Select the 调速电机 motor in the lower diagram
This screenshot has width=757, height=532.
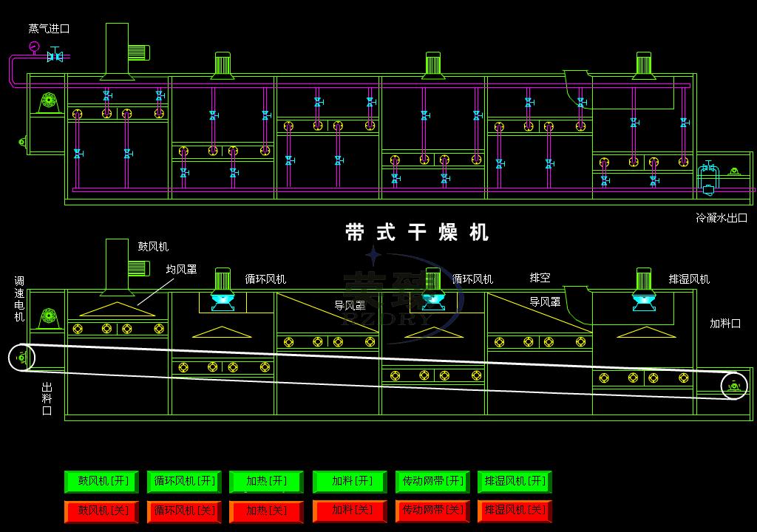point(49,316)
